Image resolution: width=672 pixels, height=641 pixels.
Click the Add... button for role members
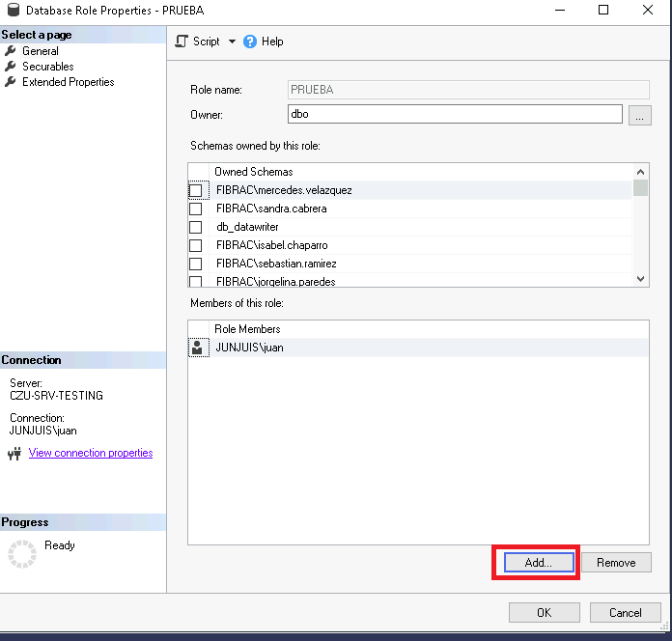(x=539, y=563)
